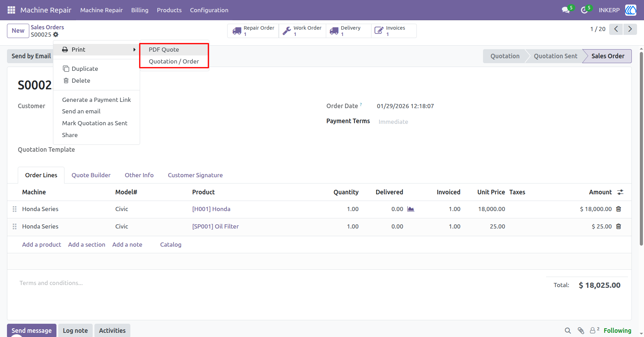Search messages with magnifier icon in chatter

point(568,330)
